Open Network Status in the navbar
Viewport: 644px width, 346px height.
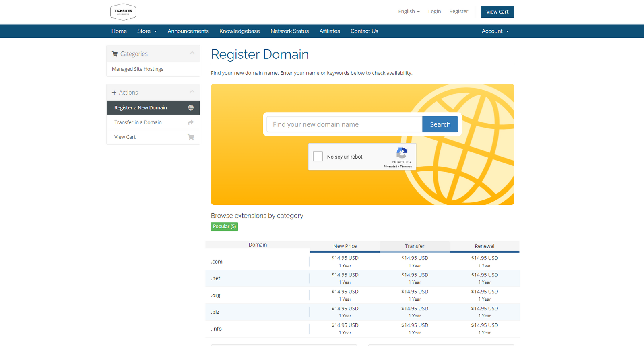click(289, 31)
